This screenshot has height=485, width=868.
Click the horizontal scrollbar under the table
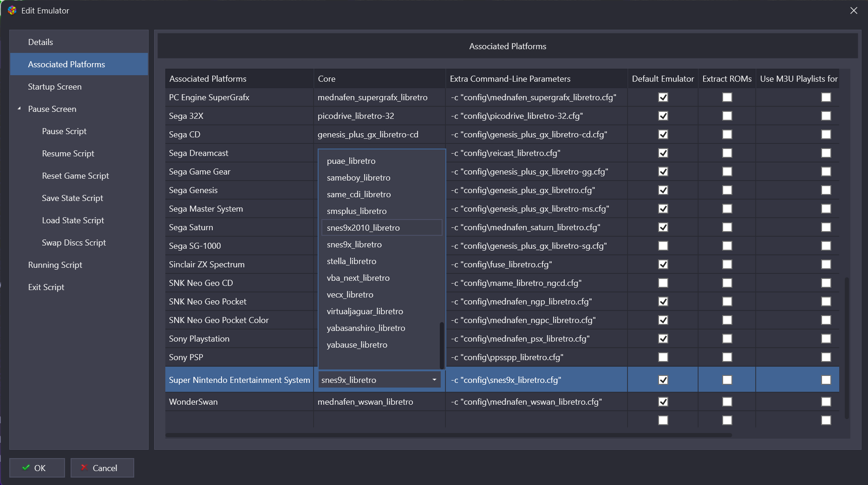(x=448, y=435)
